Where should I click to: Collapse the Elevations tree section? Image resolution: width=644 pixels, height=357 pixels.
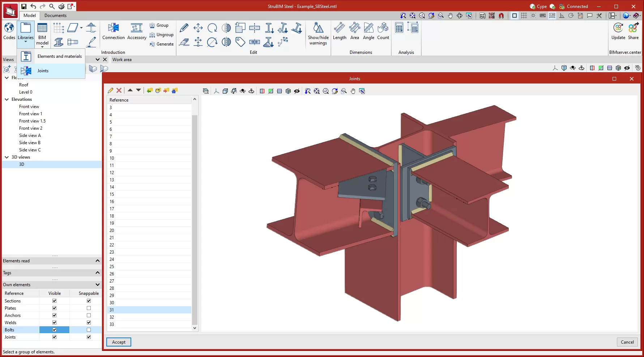[x=7, y=99]
